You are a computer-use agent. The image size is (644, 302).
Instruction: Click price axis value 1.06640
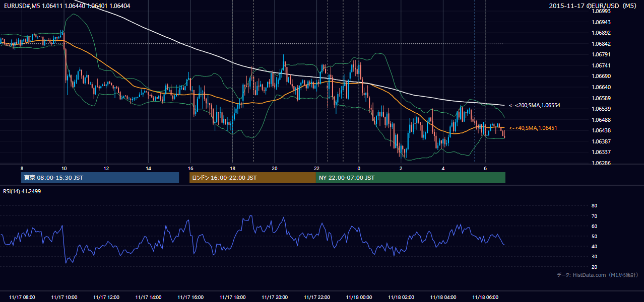pyautogui.click(x=601, y=87)
